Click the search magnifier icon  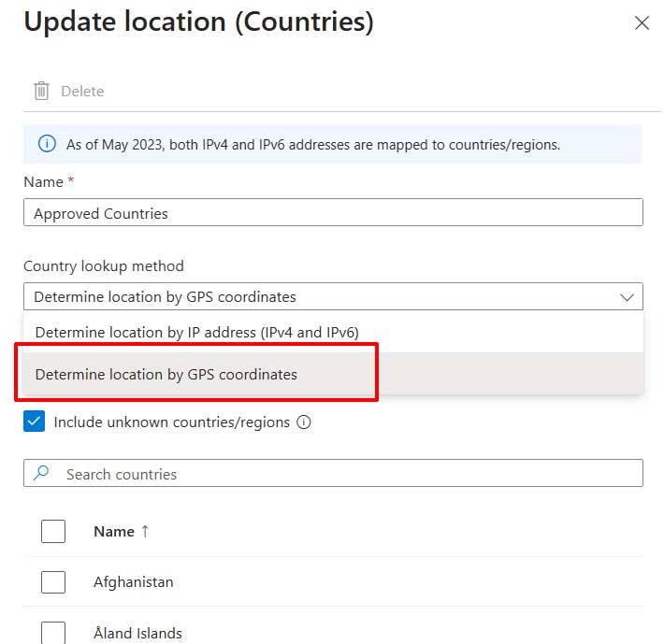click(41, 474)
